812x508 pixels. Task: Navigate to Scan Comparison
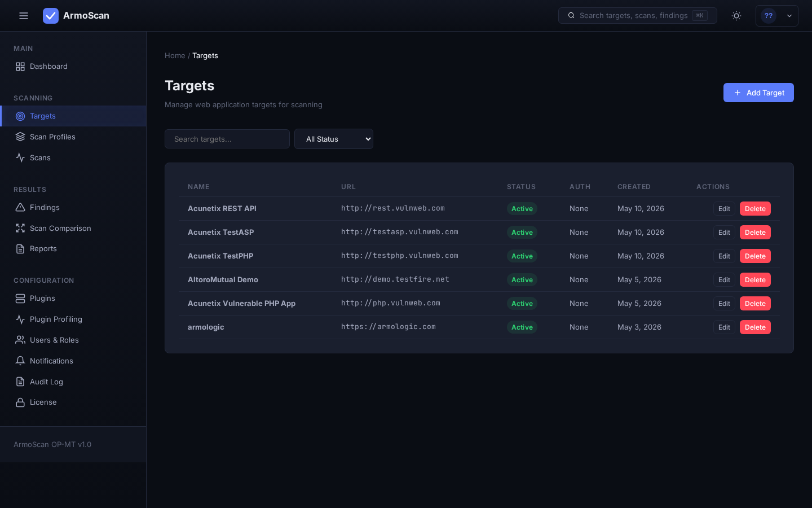(x=73, y=229)
